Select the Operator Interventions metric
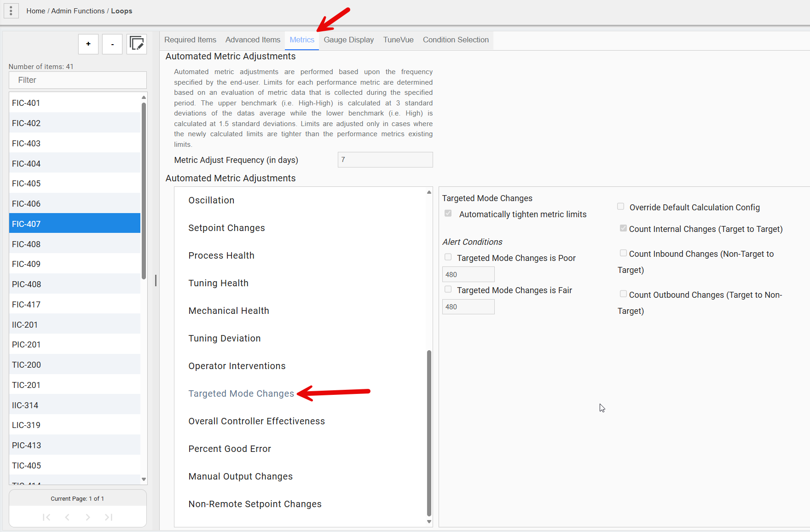Image resolution: width=810 pixels, height=532 pixels. (237, 366)
